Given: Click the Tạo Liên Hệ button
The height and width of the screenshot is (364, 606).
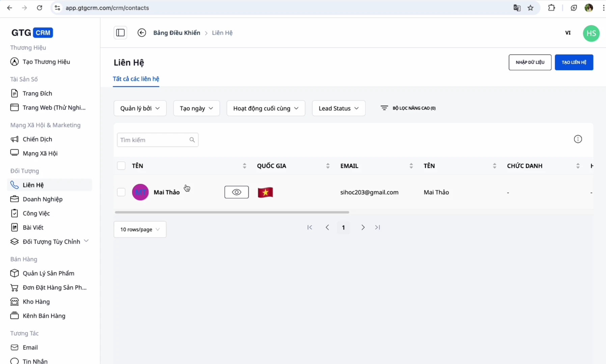Looking at the screenshot, I should [574, 62].
